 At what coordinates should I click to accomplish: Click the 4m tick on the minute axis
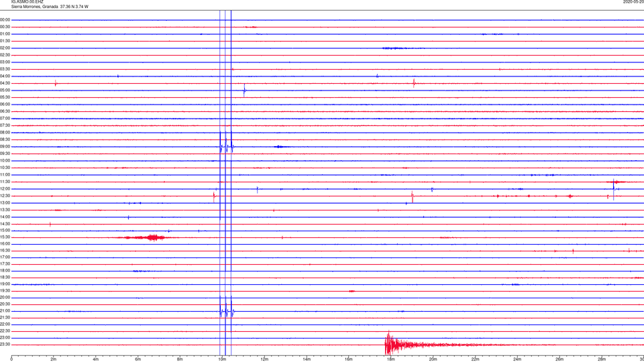(96, 359)
